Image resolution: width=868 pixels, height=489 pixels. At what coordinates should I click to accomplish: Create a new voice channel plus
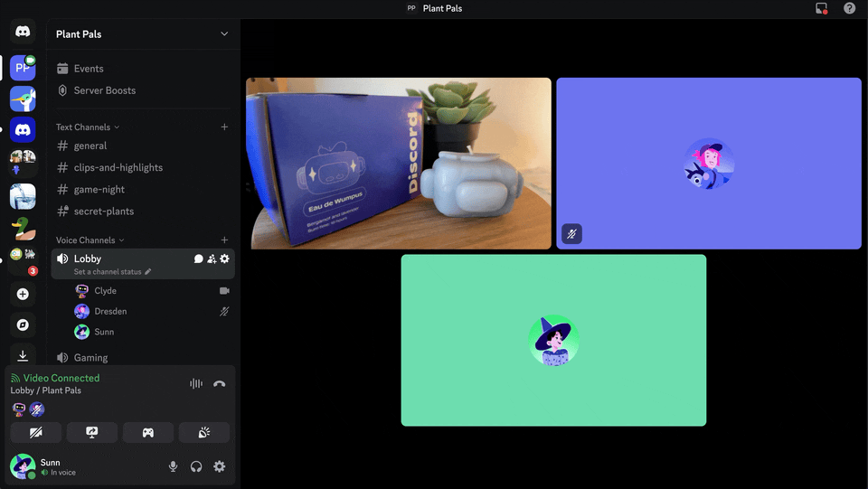224,240
